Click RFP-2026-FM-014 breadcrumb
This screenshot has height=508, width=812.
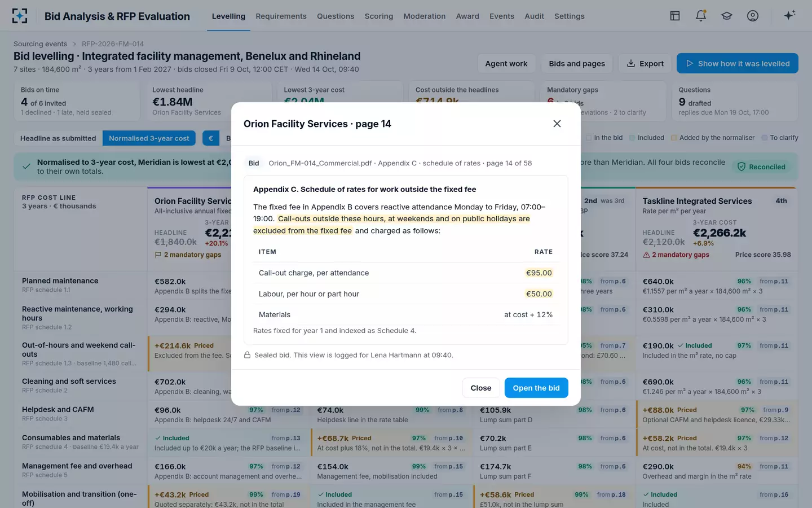113,44
